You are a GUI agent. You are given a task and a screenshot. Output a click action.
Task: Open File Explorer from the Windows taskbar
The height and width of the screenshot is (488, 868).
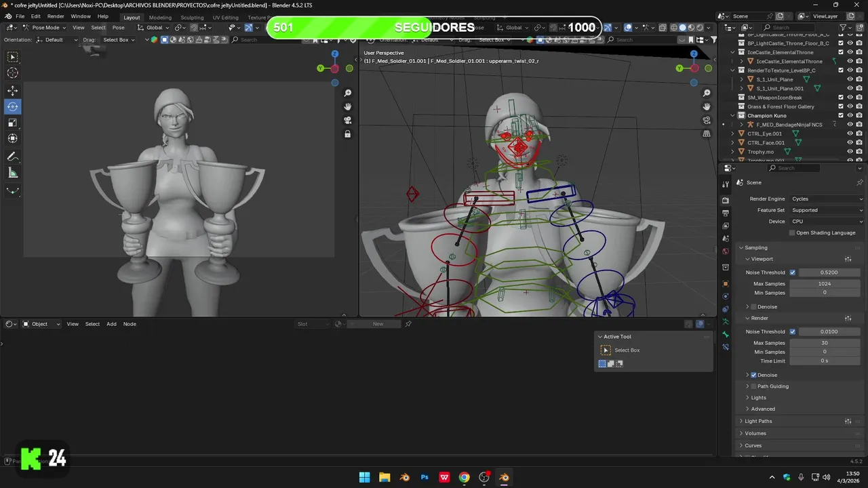tap(384, 477)
